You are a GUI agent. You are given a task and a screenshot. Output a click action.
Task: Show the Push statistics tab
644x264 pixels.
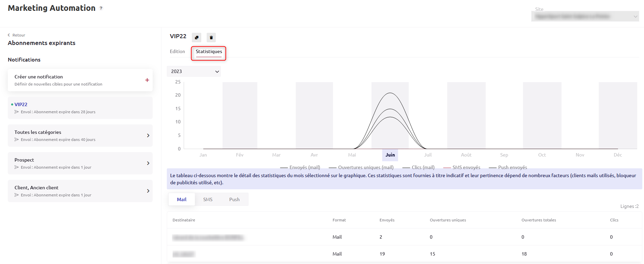(234, 199)
